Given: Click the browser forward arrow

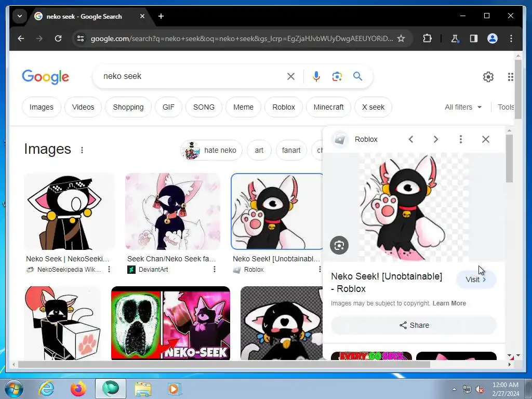Looking at the screenshot, I should [x=39, y=38].
